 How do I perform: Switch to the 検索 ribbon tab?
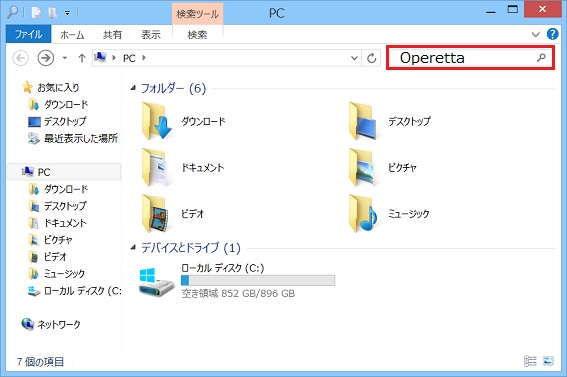click(197, 35)
